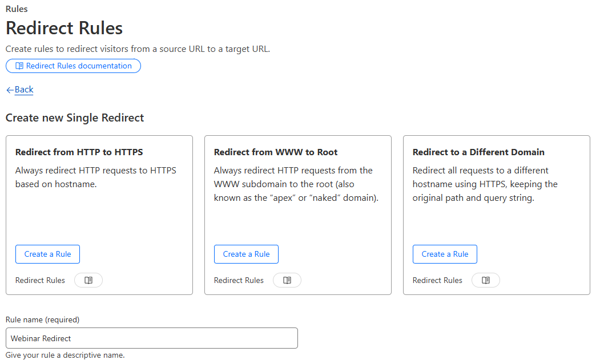Click 'Redirect Rules' label in Different Domain card

(x=437, y=280)
